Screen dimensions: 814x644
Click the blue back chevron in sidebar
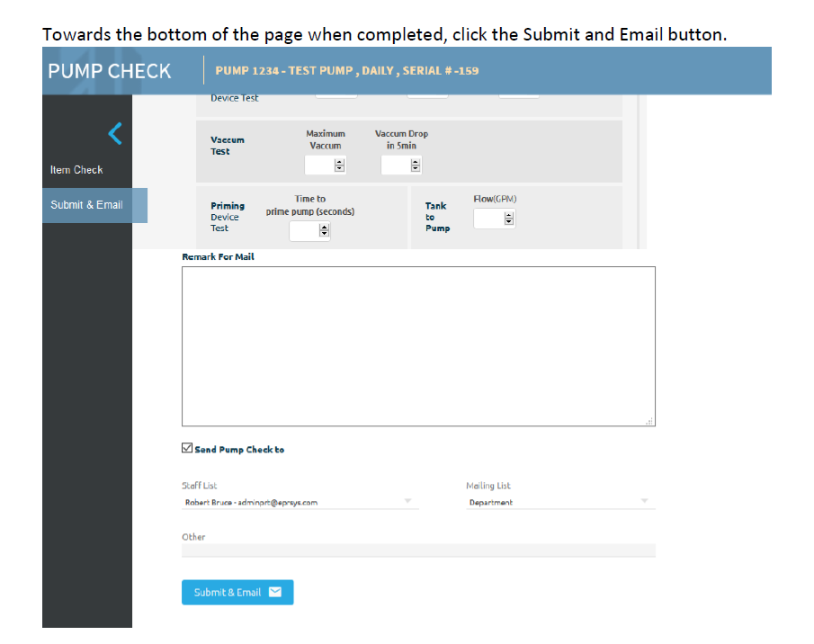pyautogui.click(x=115, y=133)
